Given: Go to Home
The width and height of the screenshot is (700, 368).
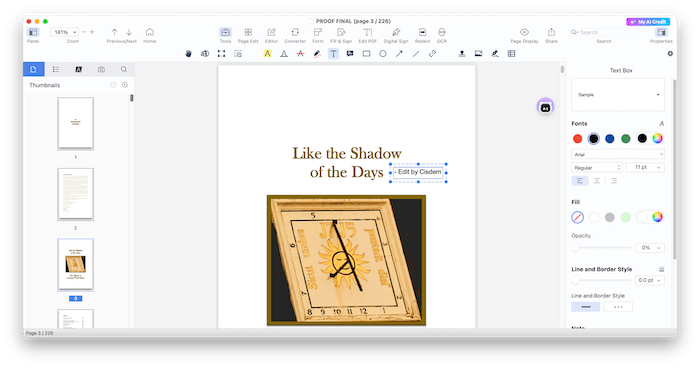Looking at the screenshot, I should pyautogui.click(x=150, y=35).
